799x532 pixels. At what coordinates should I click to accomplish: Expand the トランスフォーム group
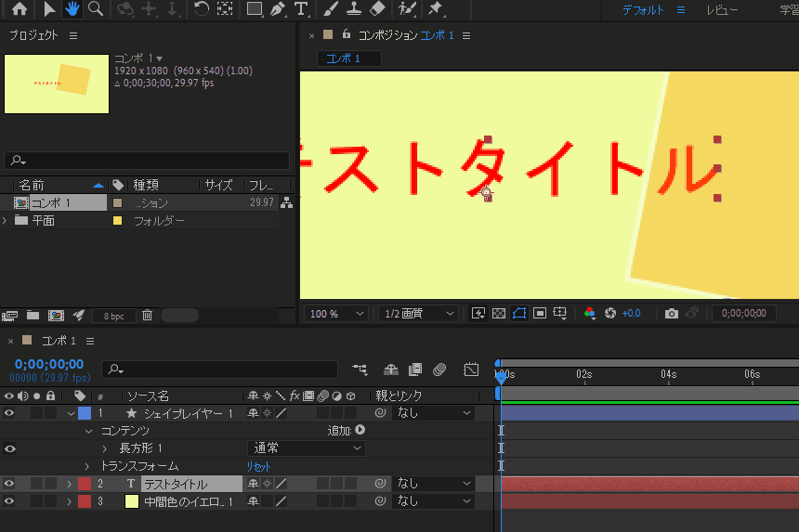click(x=87, y=466)
